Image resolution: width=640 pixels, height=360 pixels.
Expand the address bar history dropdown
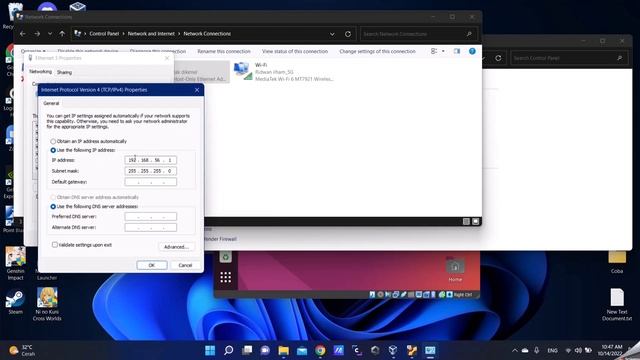click(332, 34)
